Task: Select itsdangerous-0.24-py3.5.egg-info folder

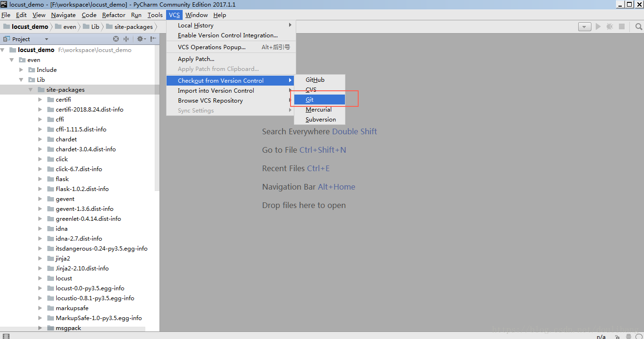Action: coord(102,248)
